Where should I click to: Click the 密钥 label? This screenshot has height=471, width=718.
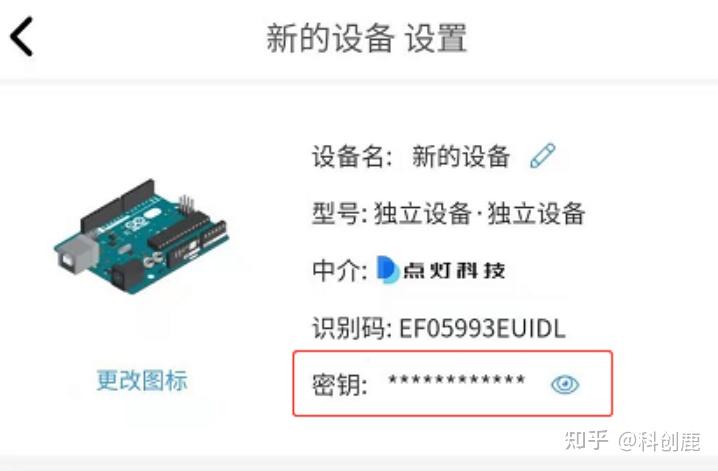point(339,384)
